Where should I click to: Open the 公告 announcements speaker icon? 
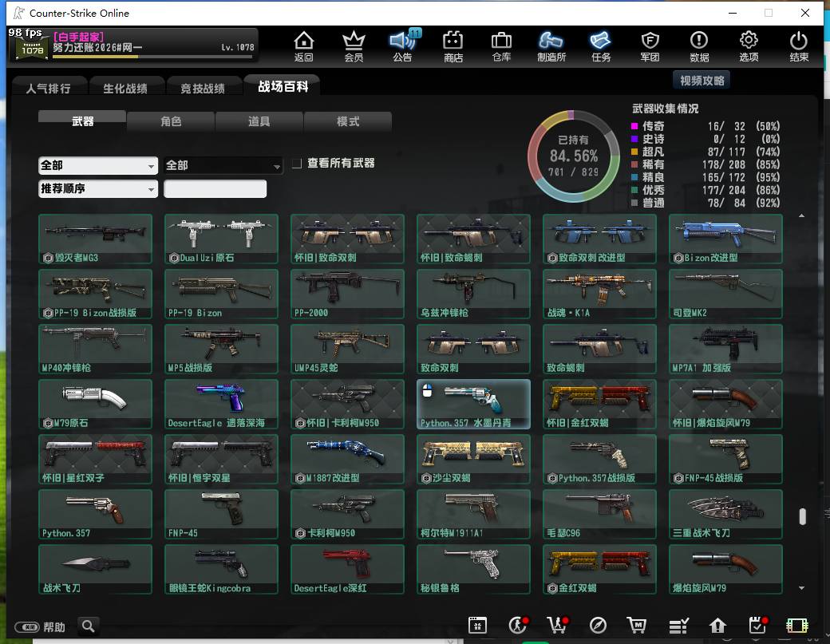[x=403, y=46]
